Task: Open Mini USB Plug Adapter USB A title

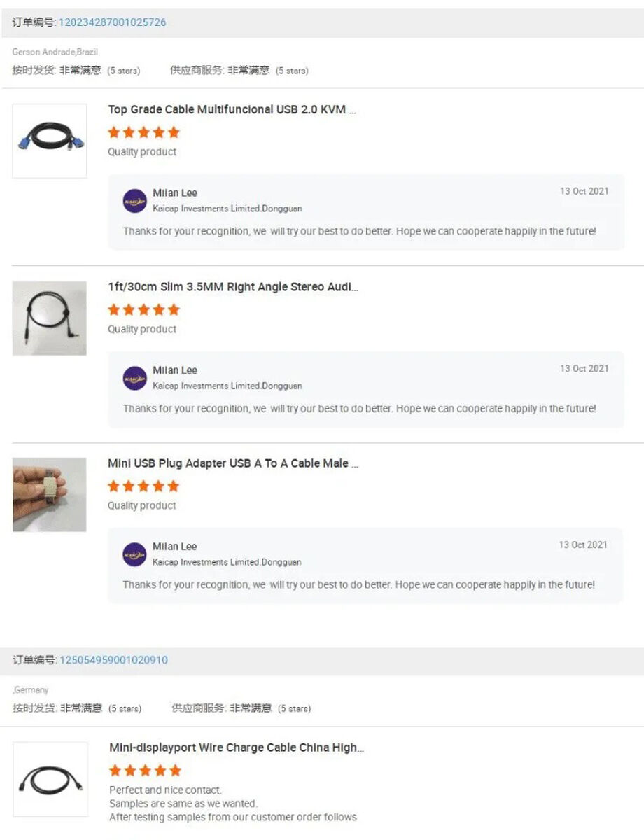Action: point(233,463)
